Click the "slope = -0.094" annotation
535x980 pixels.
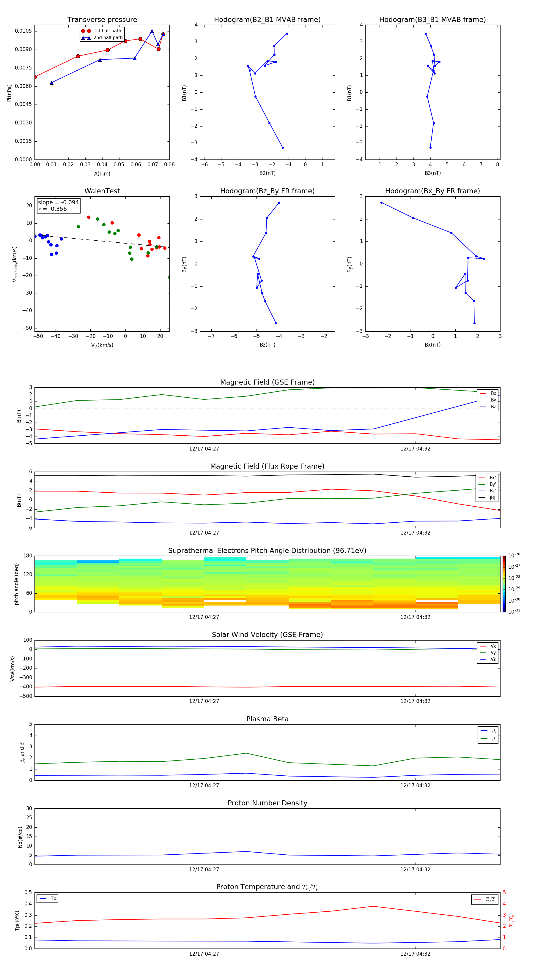coord(58,203)
